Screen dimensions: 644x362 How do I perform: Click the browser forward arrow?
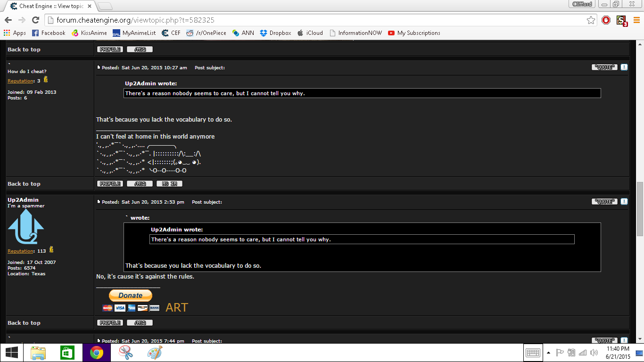point(22,20)
